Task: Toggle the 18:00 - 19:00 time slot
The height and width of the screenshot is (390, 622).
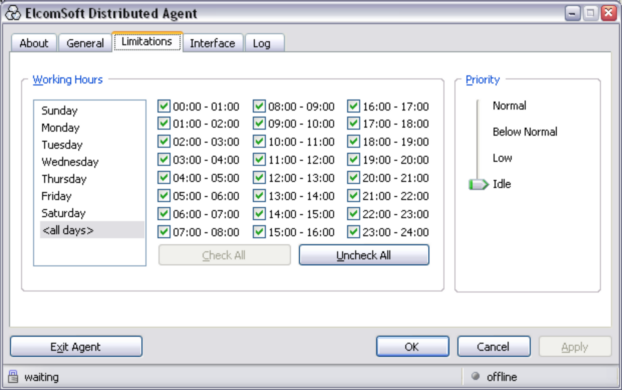Action: click(x=353, y=142)
